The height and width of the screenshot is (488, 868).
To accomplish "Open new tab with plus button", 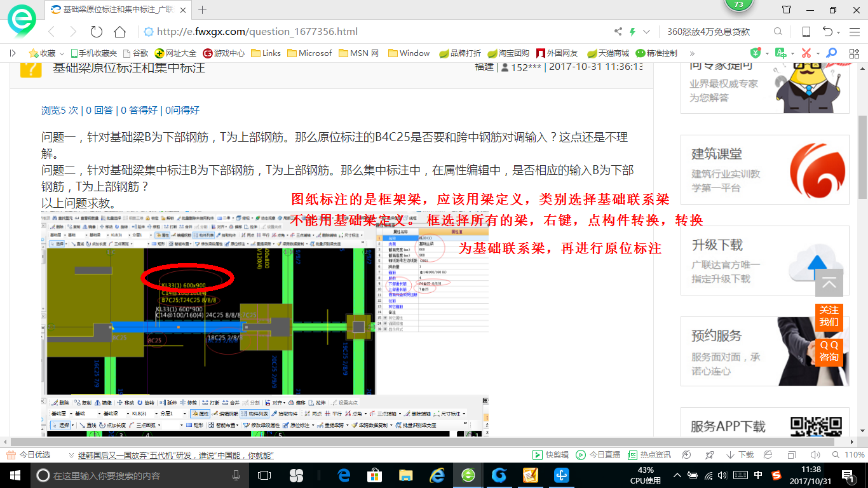I will tap(203, 10).
